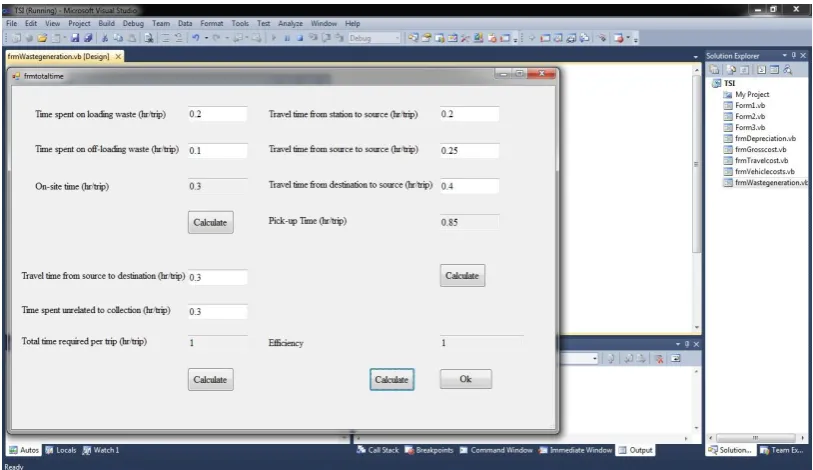813x470 pixels.
Task: Click the Stop Debugging square icon
Action: coord(300,38)
